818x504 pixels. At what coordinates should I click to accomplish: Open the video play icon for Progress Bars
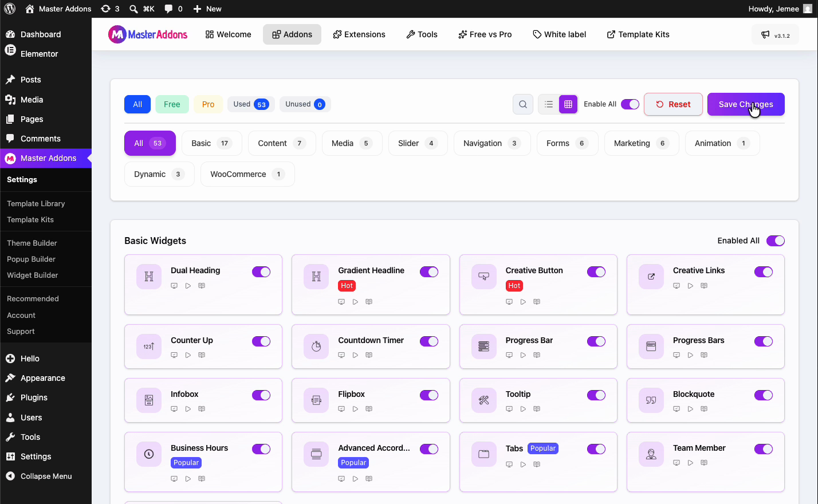pos(690,355)
